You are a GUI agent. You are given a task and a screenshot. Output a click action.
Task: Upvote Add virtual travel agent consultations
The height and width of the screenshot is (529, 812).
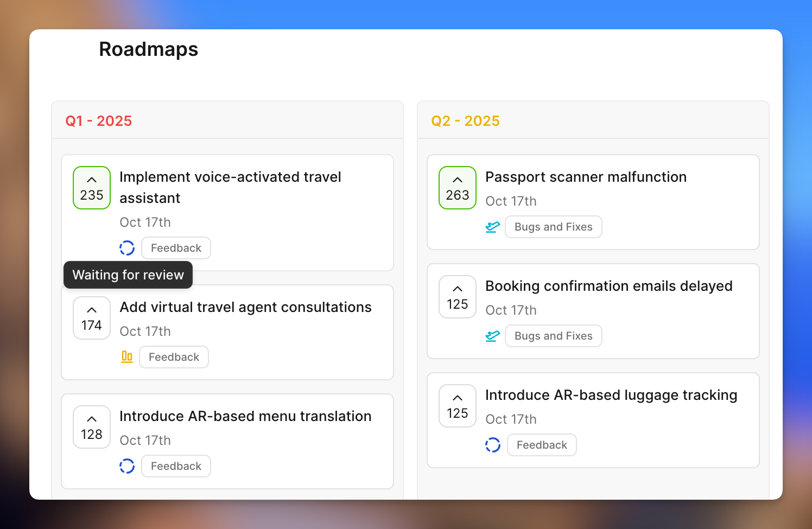92,318
